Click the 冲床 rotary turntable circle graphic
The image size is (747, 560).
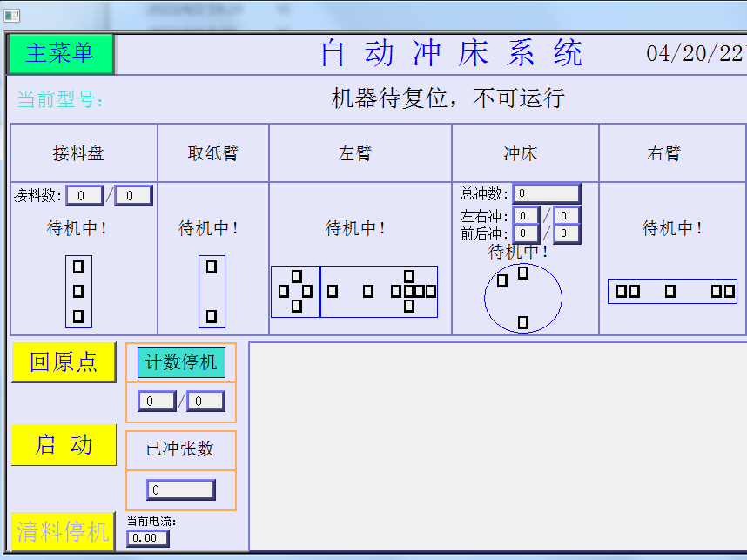click(x=523, y=298)
